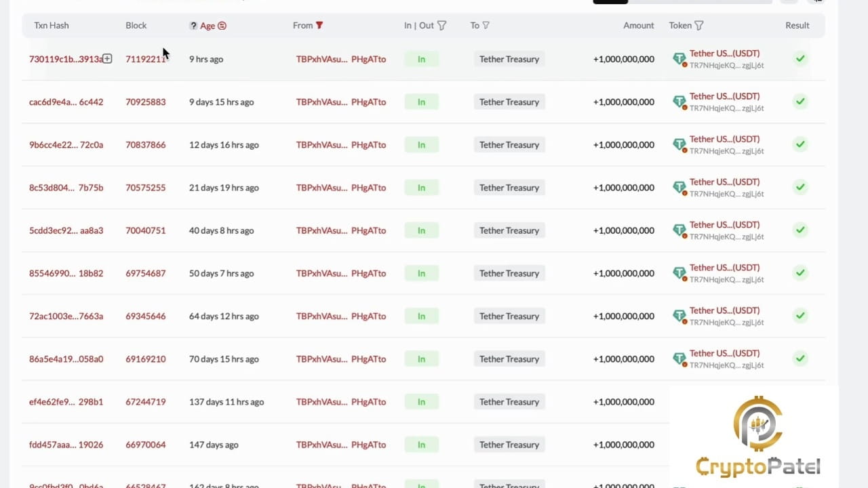The image size is (868, 488).
Task: Click the green checkmark on the first transaction
Action: 800,59
